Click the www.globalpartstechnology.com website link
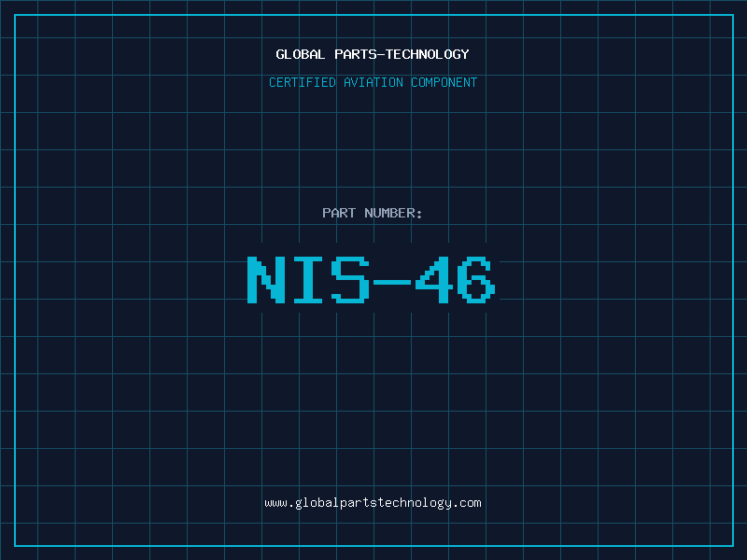 [373, 503]
